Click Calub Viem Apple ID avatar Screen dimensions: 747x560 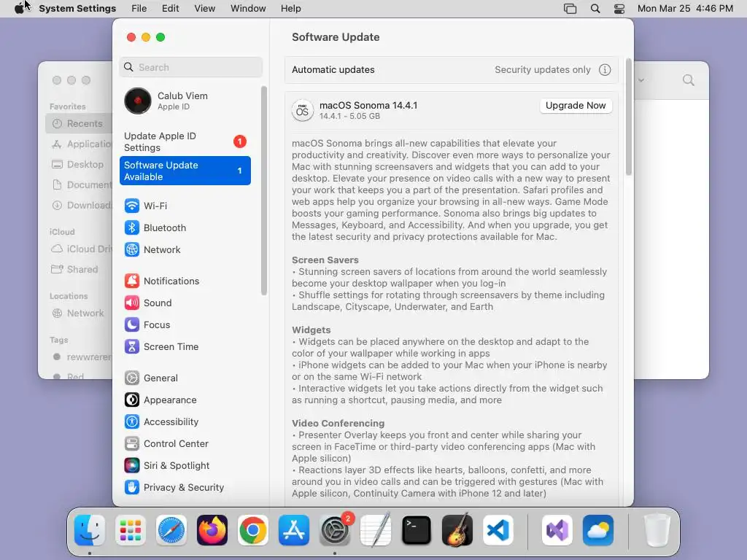coord(138,101)
